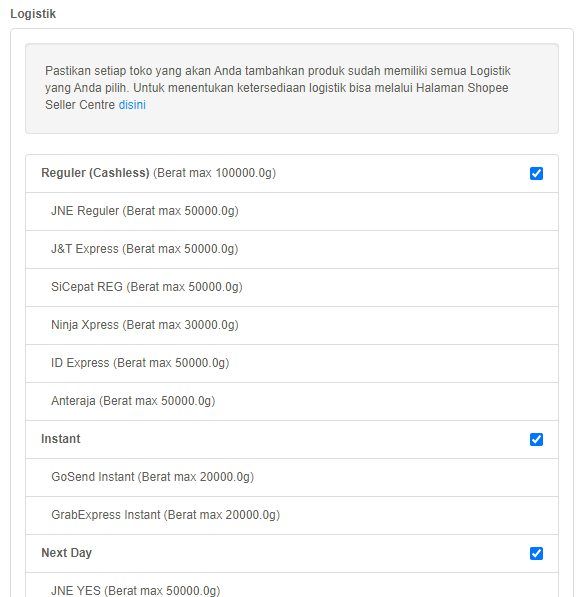Click the ID Express row
Image resolution: width=580 pixels, height=597 pixels.
point(292,364)
